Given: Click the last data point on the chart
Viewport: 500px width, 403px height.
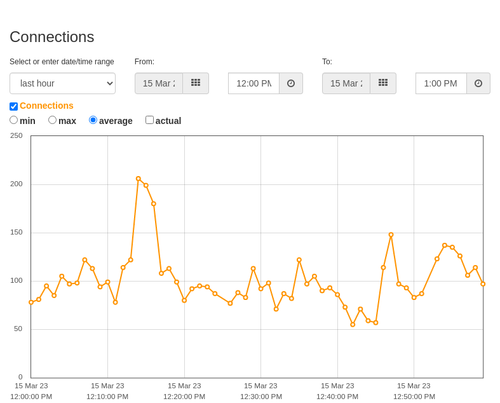Looking at the screenshot, I should [x=483, y=284].
